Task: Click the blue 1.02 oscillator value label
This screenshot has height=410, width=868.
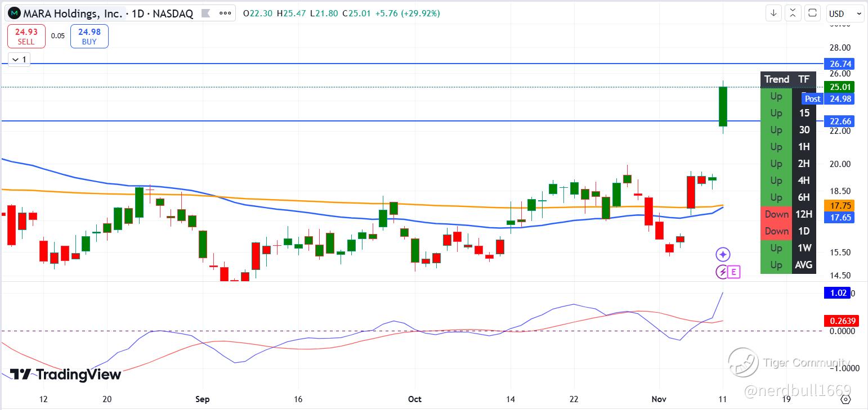Action: [839, 293]
